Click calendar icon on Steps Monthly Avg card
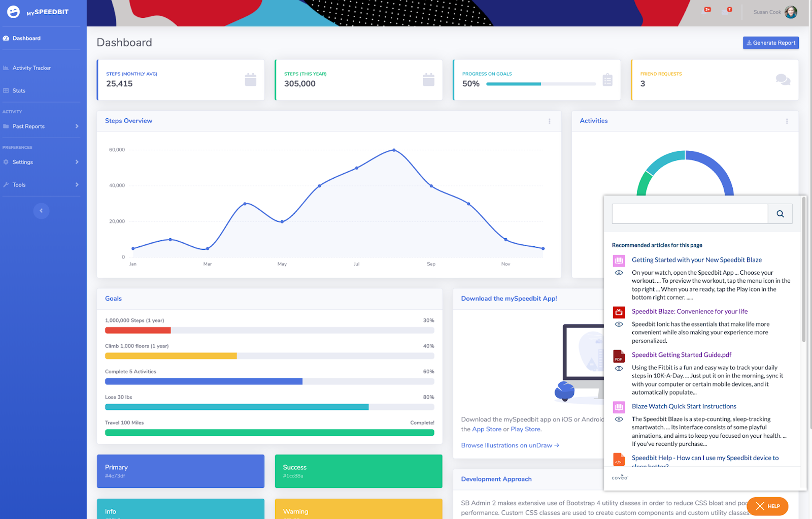Image resolution: width=812 pixels, height=519 pixels. pos(251,80)
